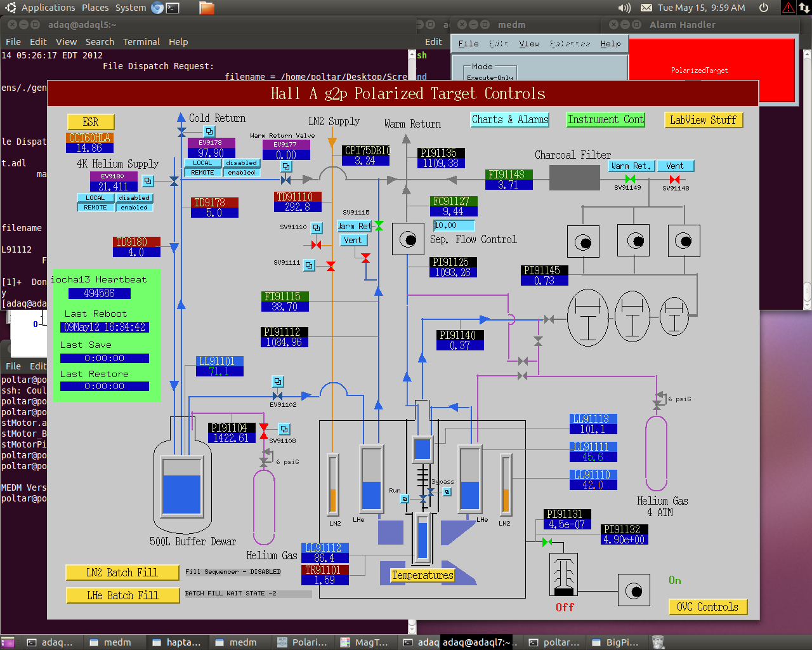The width and height of the screenshot is (812, 650).
Task: Click the LL91101 level readout 71.1
Action: point(219,371)
